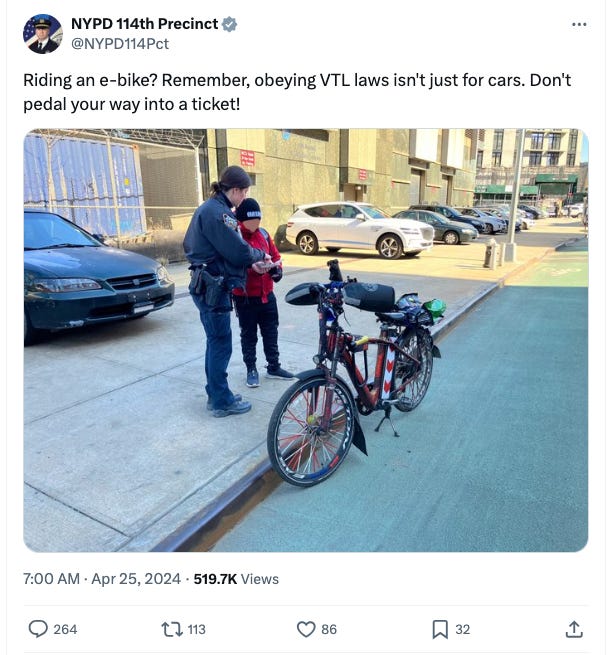Click the tweet text about e-bikes
This screenshot has height=655, width=611.
[x=297, y=92]
